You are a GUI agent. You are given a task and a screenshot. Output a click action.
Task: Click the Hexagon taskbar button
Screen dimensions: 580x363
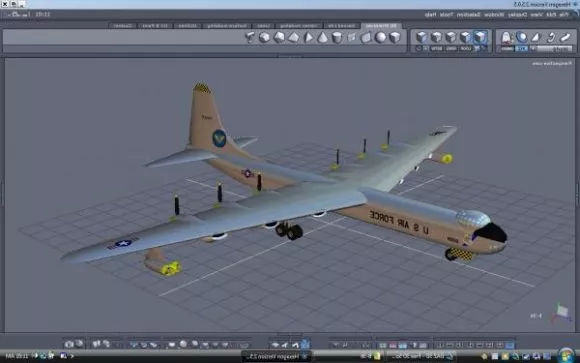pyautogui.click(x=277, y=357)
